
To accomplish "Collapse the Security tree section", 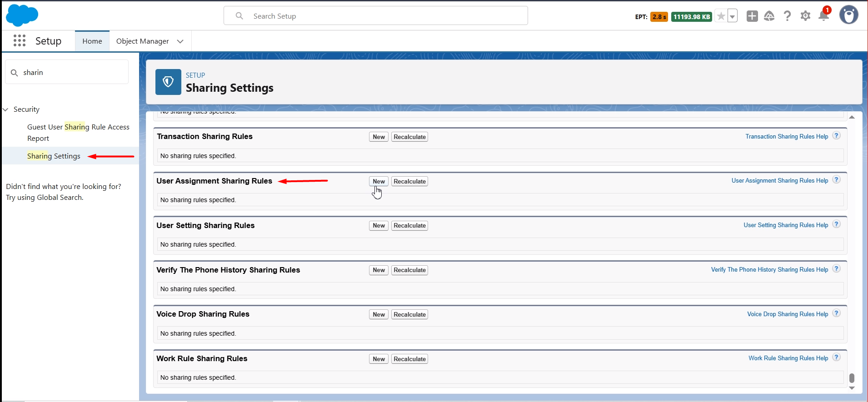I will 5,109.
